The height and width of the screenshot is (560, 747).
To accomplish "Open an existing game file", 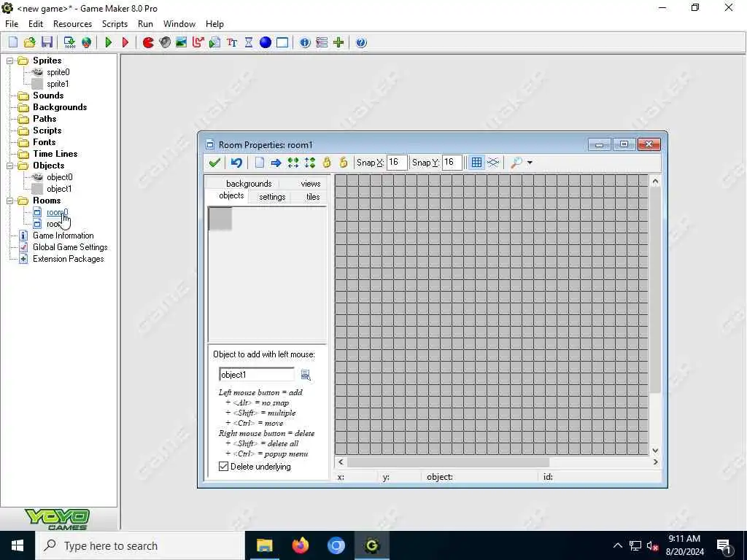I will click(x=29, y=42).
